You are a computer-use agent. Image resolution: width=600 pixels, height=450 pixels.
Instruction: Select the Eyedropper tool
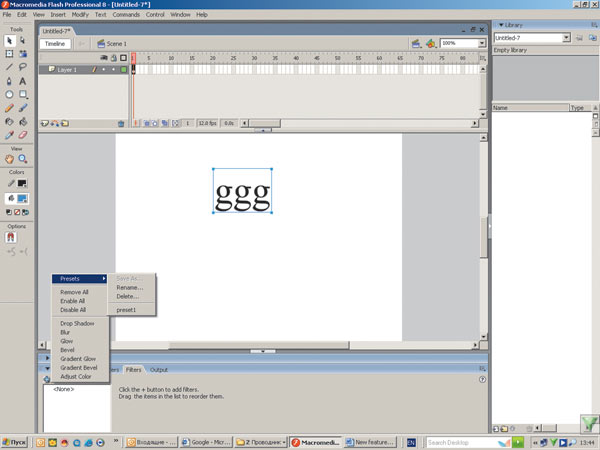[9, 134]
